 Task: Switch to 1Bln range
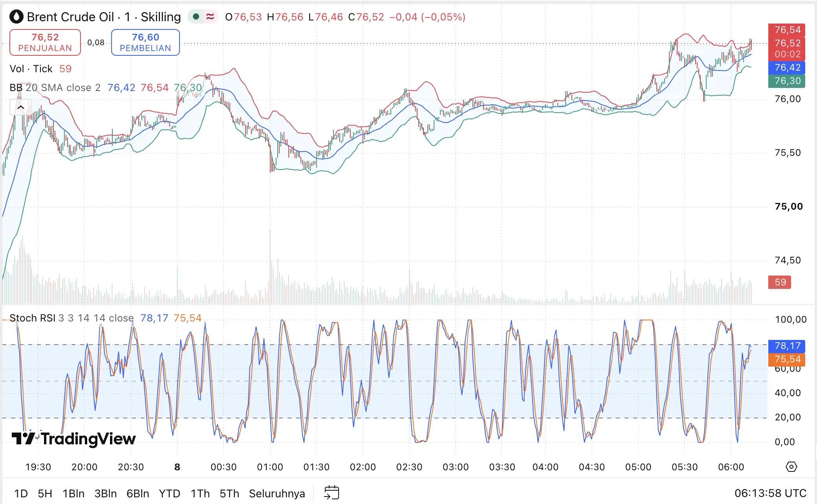73,493
